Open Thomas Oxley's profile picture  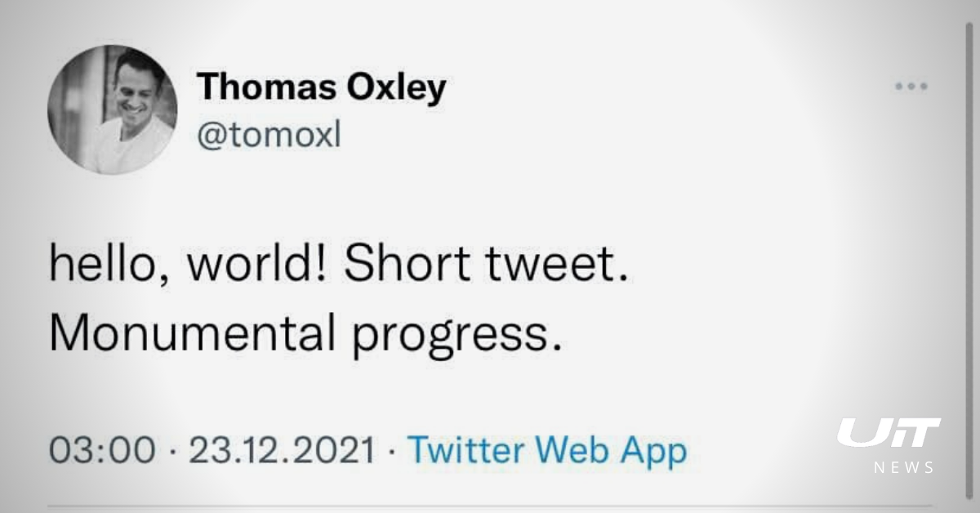click(112, 109)
